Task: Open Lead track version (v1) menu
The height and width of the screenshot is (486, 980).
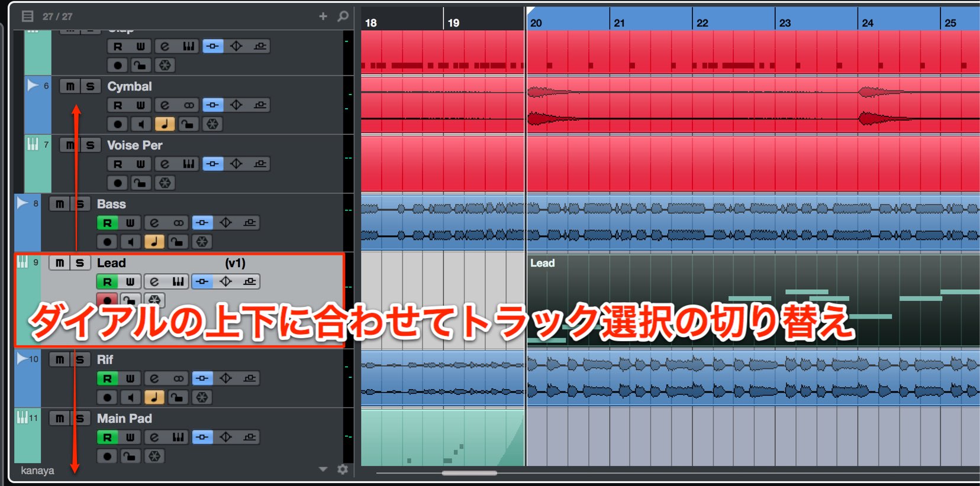Action: (235, 263)
